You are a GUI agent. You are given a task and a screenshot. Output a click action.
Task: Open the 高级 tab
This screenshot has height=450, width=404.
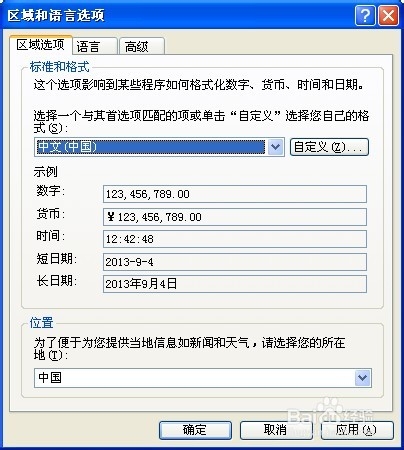(142, 46)
